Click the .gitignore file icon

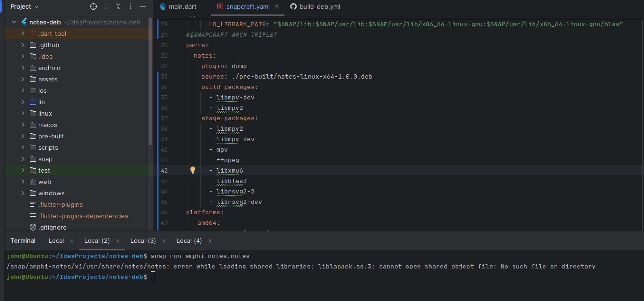click(x=33, y=227)
